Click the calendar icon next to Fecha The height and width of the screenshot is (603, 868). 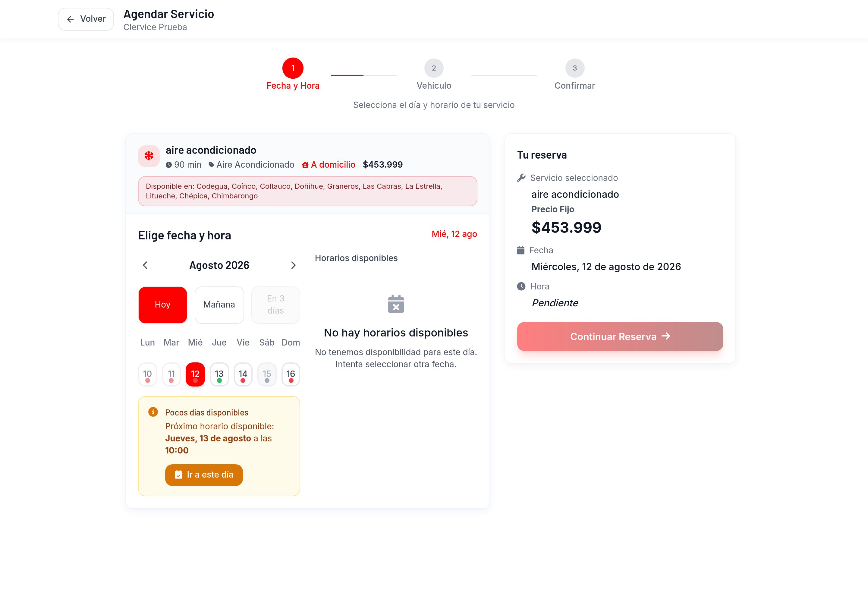point(520,250)
